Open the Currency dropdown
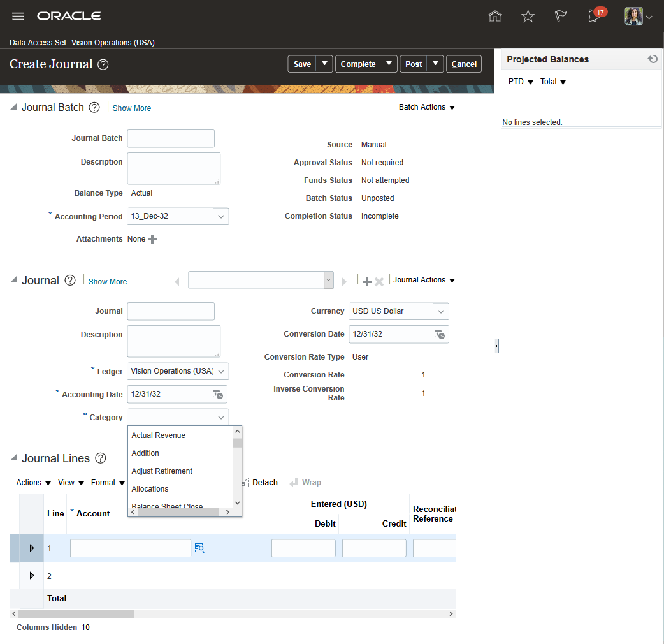Viewport: 664px width, 644px height. (441, 311)
